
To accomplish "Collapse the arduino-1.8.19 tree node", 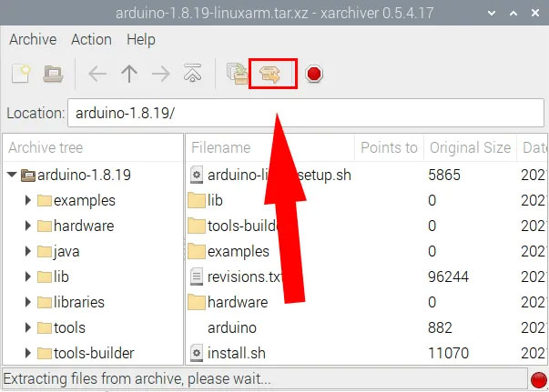I will (12, 175).
